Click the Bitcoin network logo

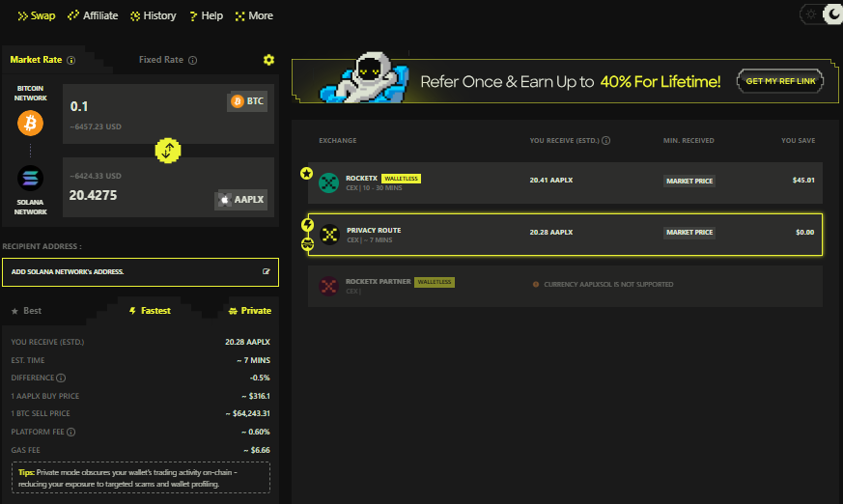click(x=30, y=123)
